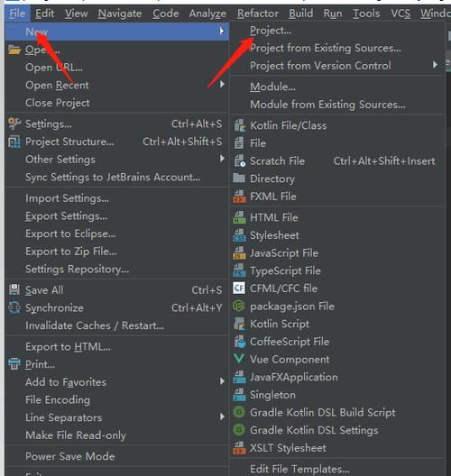Open the Refactor menu
451x476 pixels.
tap(258, 14)
